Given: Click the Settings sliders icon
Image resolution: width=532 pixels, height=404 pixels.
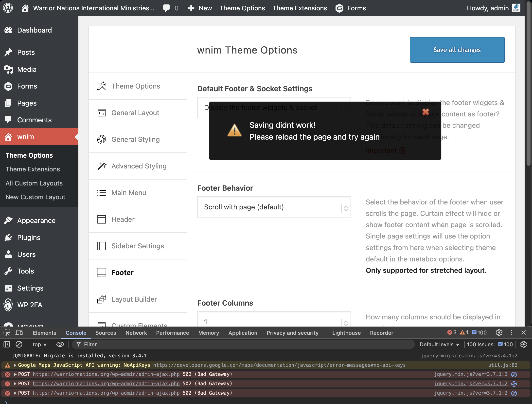Looking at the screenshot, I should 8,288.
